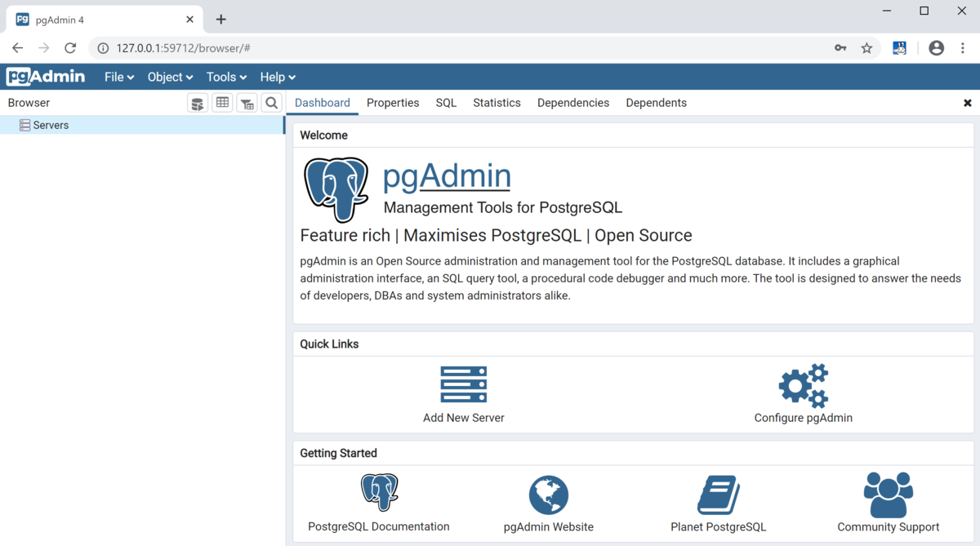The width and height of the screenshot is (980, 546).
Task: Click the Welcome heading
Action: tap(323, 135)
